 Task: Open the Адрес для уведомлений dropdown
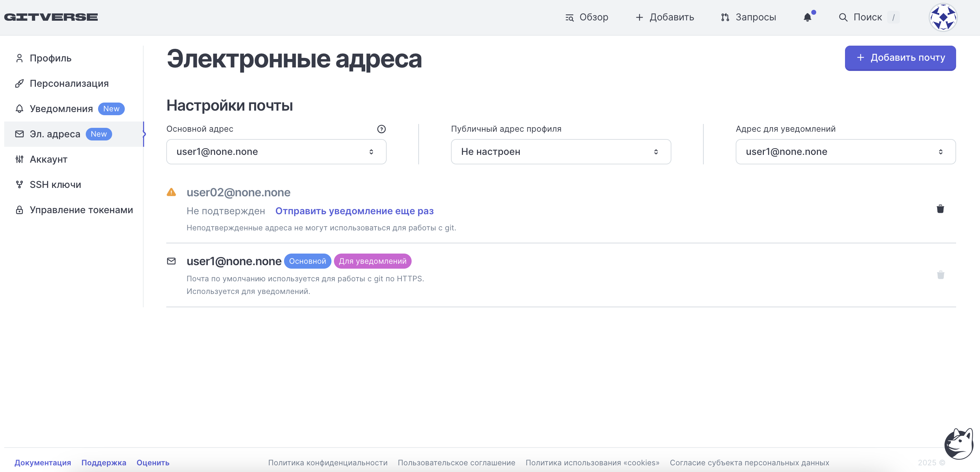point(845,152)
